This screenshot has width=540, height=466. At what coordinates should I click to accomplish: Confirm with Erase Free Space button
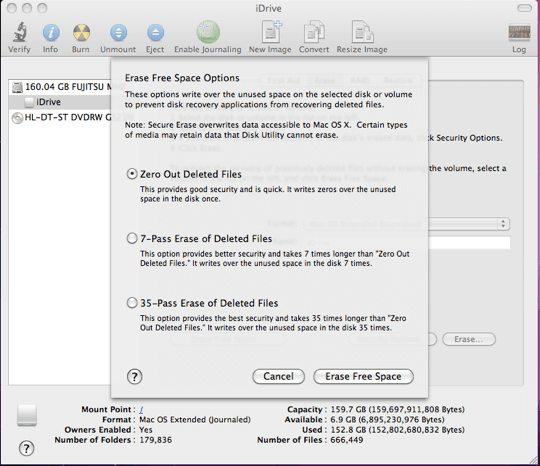tap(363, 376)
